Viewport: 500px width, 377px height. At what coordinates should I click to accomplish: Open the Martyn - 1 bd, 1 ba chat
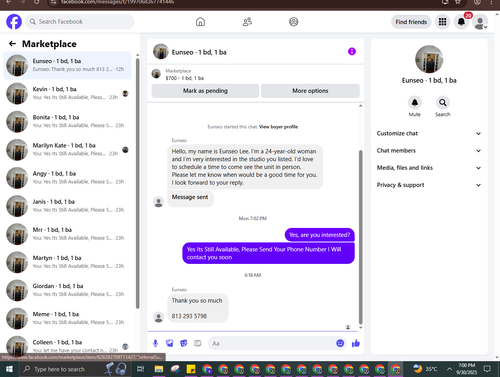tap(67, 262)
